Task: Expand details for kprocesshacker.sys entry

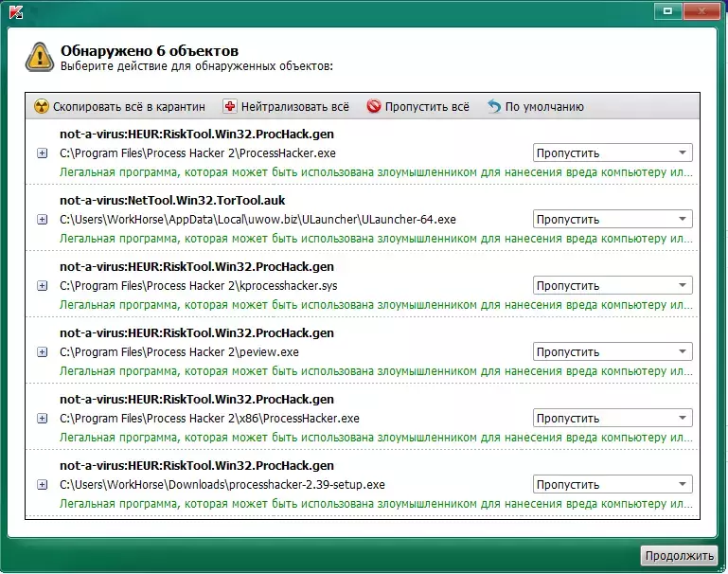Action: (x=43, y=286)
